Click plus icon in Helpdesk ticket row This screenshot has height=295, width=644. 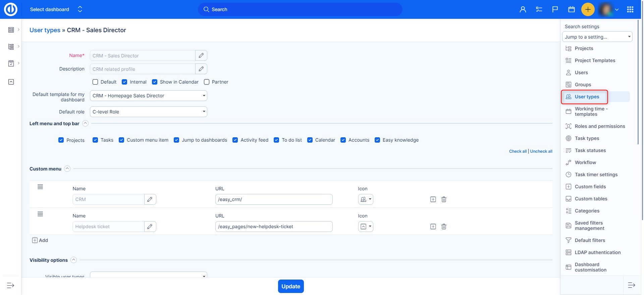(x=433, y=227)
